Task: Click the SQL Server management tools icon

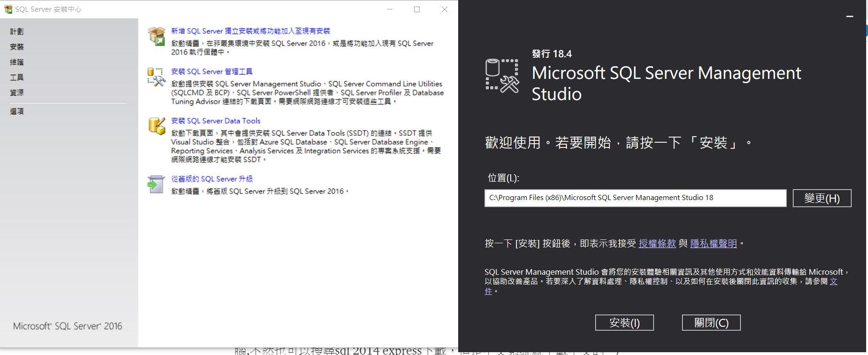Action: click(156, 77)
